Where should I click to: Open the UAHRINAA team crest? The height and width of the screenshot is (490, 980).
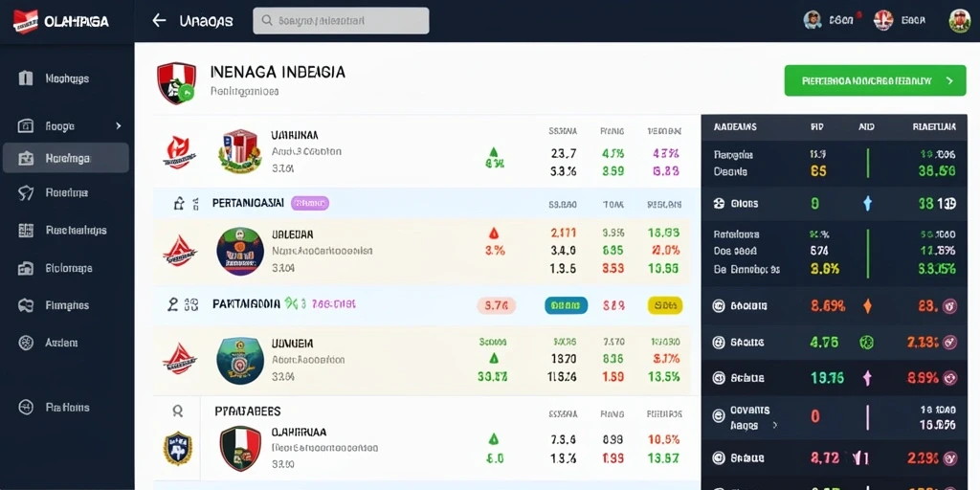click(239, 150)
